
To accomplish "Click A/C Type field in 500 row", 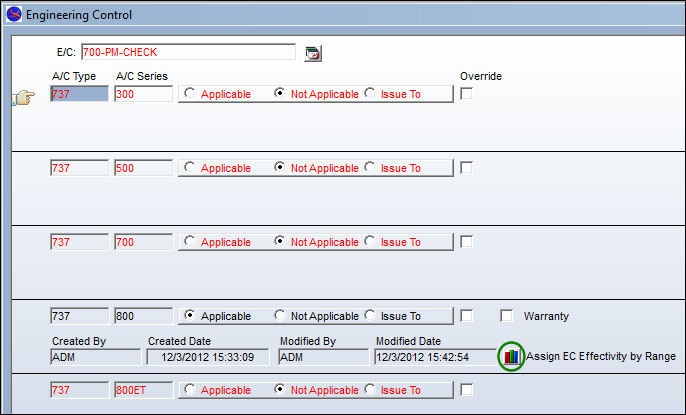I will pos(79,168).
